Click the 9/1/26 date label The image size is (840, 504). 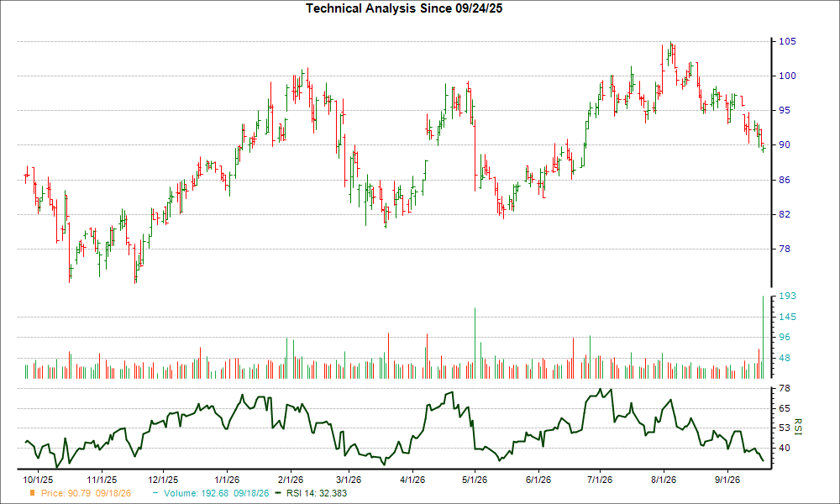click(x=727, y=480)
